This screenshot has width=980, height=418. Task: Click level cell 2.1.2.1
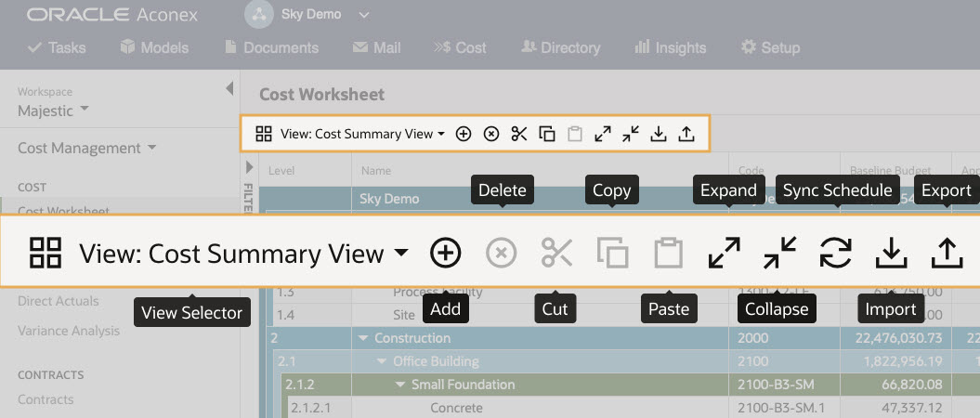coord(312,408)
